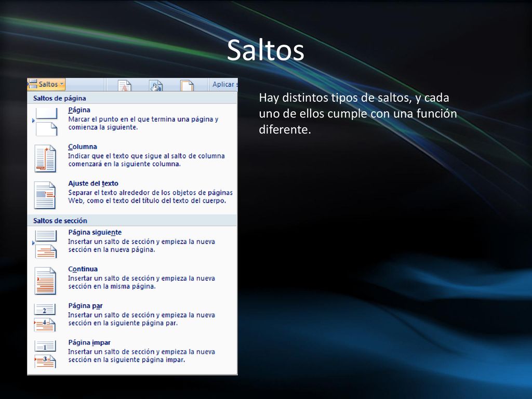Insert a Continua section break

[132, 281]
